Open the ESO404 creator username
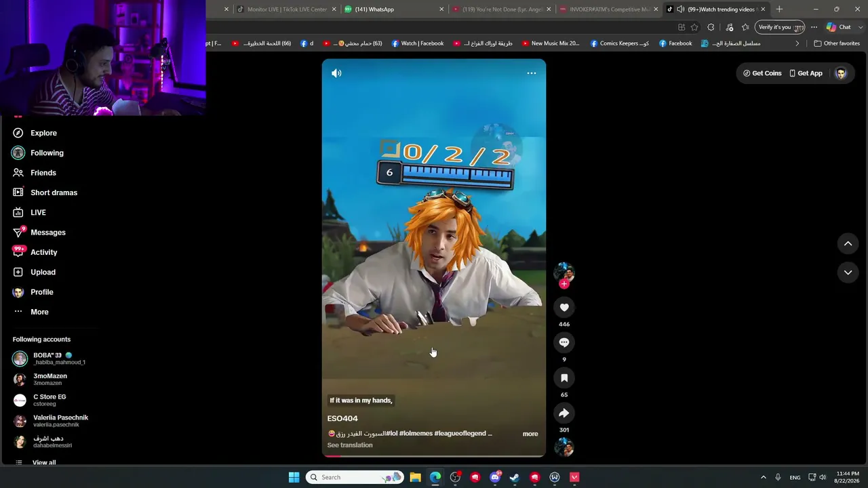Viewport: 868px width, 488px height. click(342, 419)
